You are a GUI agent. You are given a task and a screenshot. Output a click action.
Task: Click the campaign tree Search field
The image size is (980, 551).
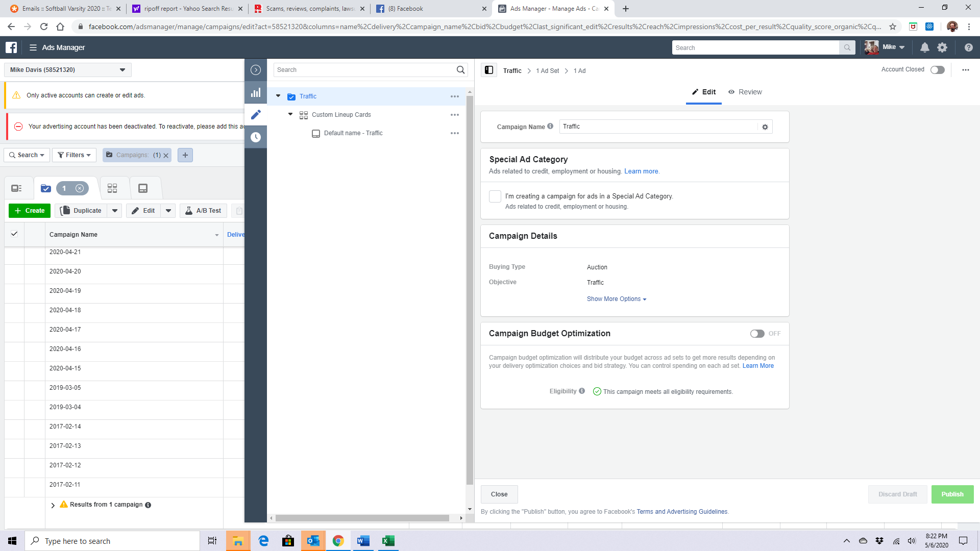[x=364, y=70]
